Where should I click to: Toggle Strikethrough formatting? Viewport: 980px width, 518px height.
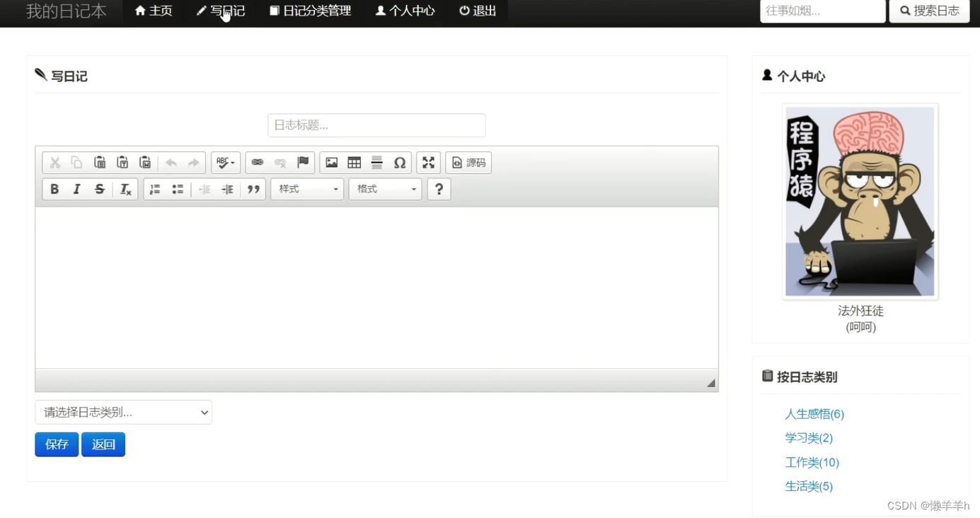click(100, 189)
